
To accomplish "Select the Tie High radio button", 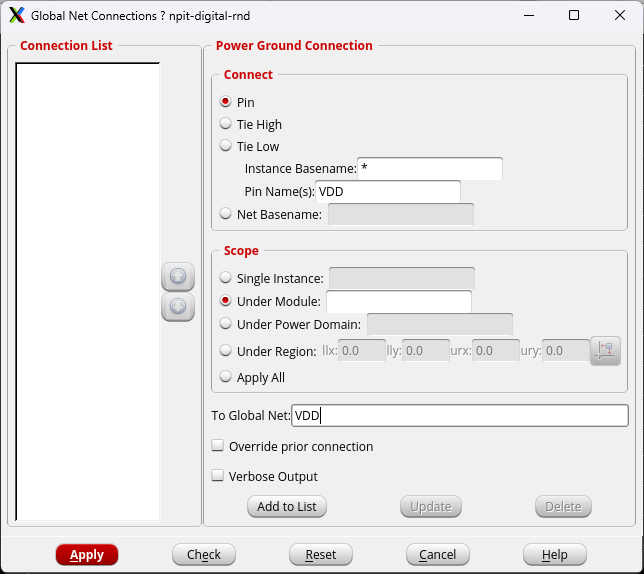I will coord(225,124).
